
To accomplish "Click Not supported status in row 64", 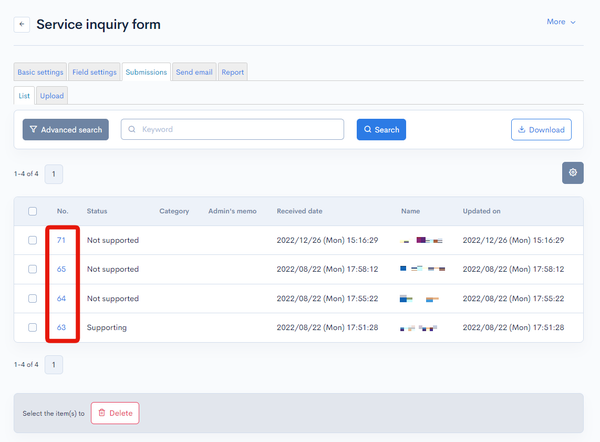I will pyautogui.click(x=112, y=298).
